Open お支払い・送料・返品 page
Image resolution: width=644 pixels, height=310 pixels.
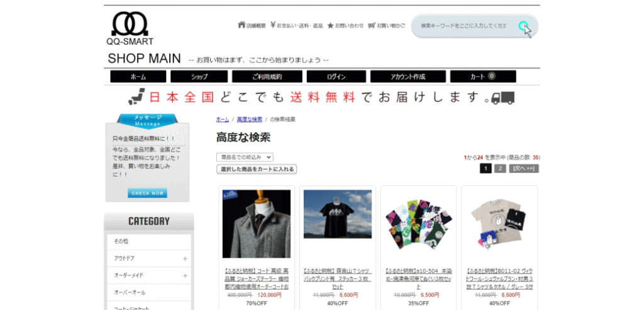click(x=299, y=25)
